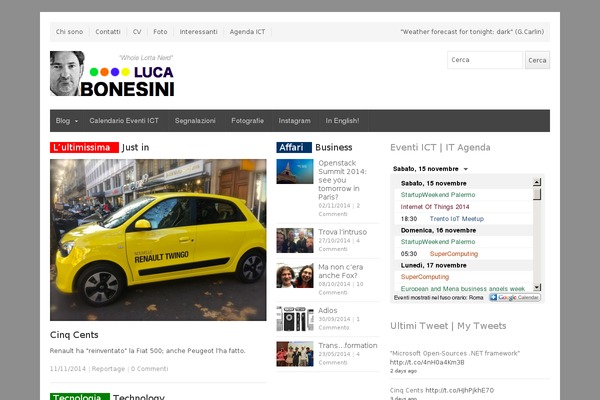Open Segnalazioni menu item

195,121
